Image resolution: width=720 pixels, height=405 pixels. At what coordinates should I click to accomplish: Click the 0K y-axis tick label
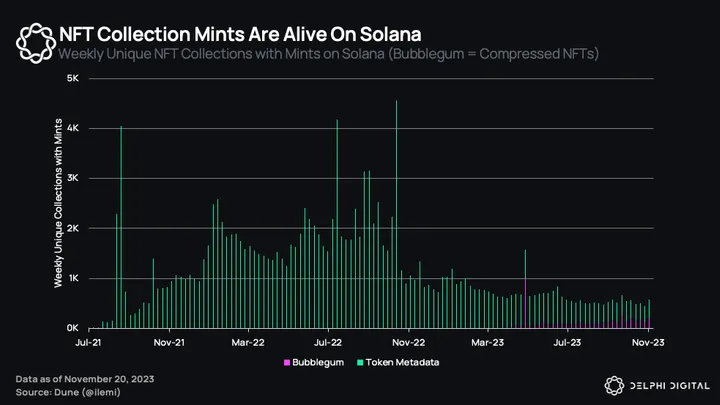coord(73,328)
